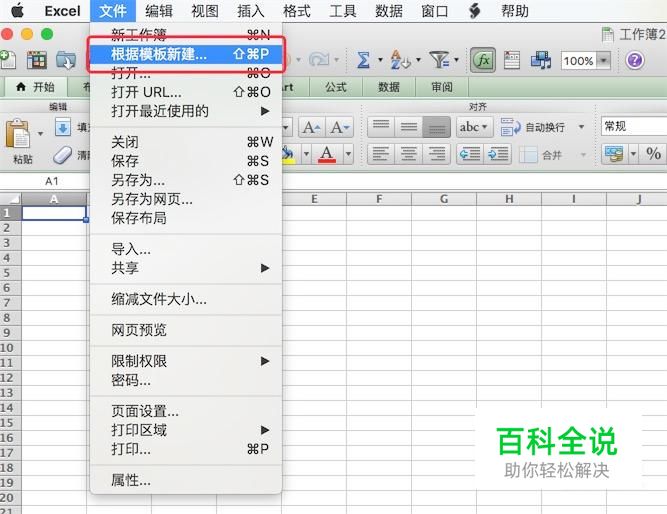Click the Wrap Text 自动换行 icon

click(510, 127)
